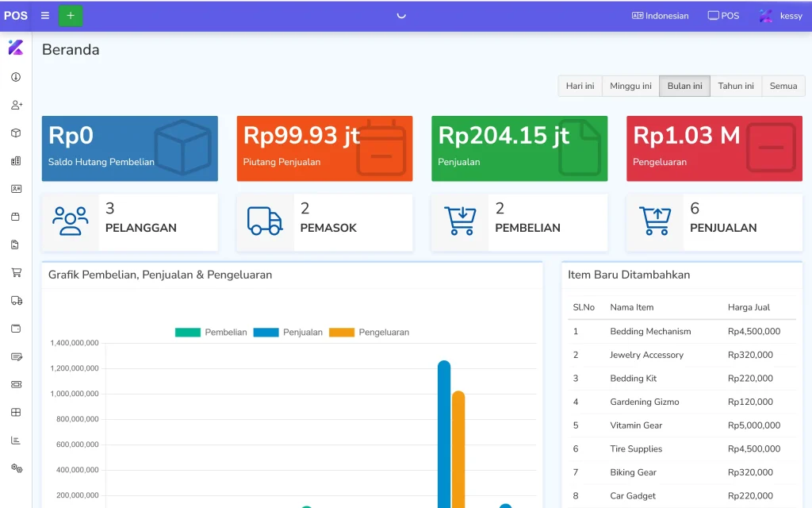The height and width of the screenshot is (508, 812).
Task: Toggle Pembelian series in chart legend
Action: pos(211,332)
